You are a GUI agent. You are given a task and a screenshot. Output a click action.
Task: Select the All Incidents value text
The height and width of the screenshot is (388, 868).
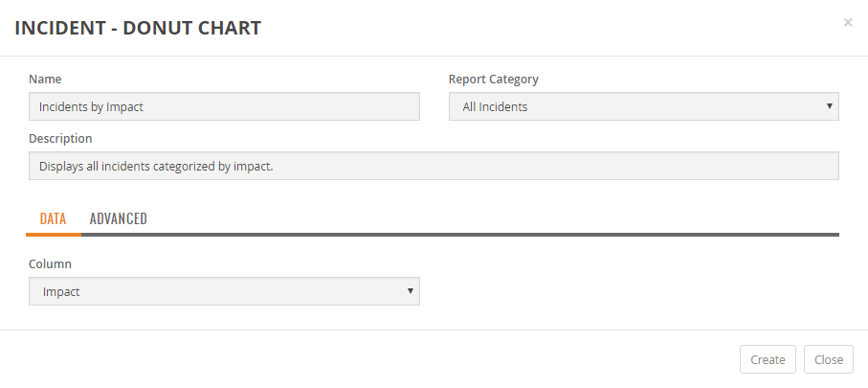(x=495, y=106)
